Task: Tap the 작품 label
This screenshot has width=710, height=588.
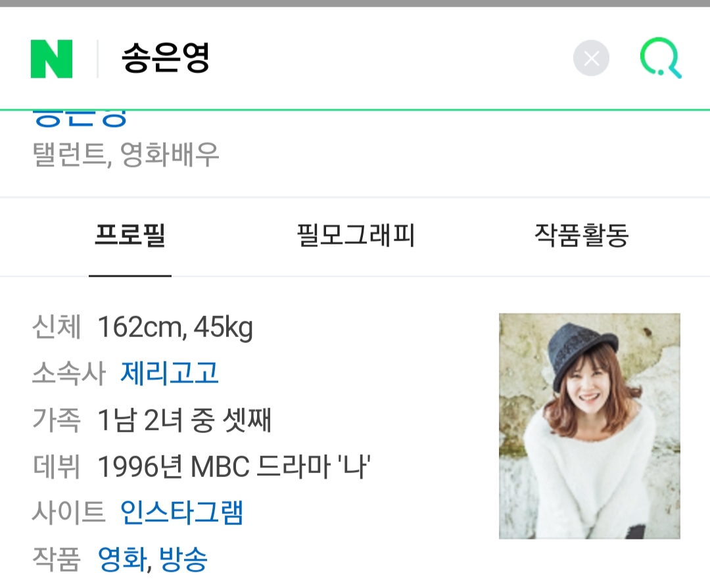Action: point(57,559)
